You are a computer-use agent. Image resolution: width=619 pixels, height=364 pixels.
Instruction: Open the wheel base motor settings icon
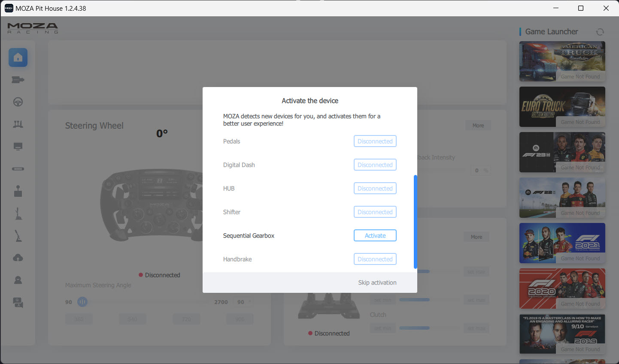tap(18, 80)
